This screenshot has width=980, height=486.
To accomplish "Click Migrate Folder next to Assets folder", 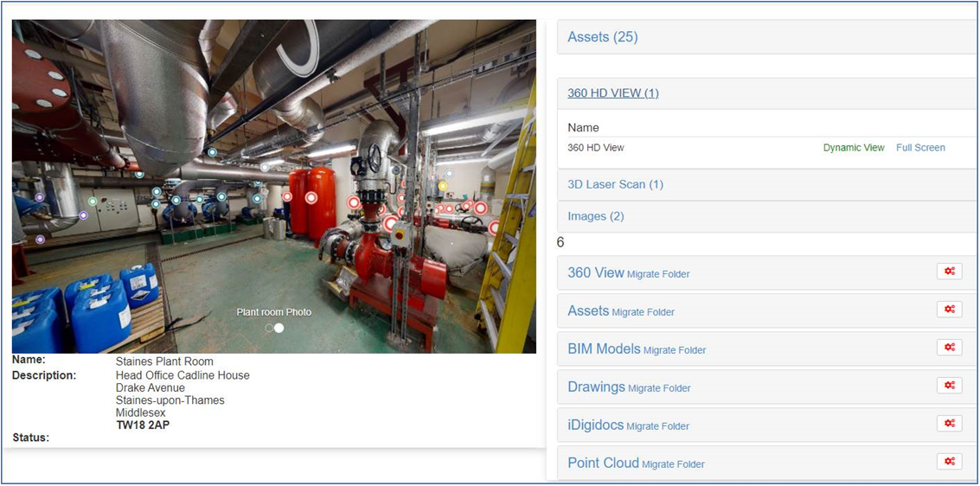I will (x=644, y=312).
